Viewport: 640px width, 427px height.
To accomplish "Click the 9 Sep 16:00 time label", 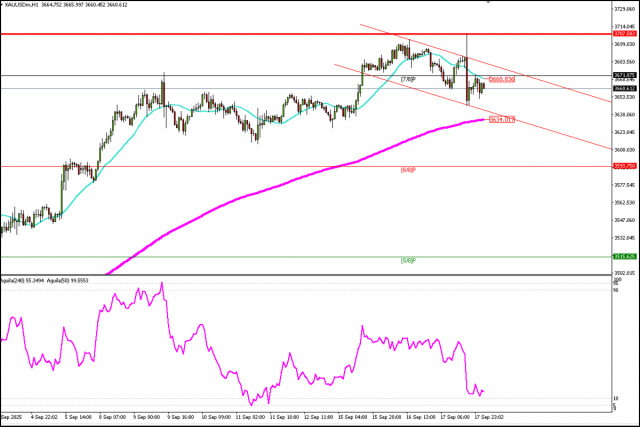I will (180, 417).
